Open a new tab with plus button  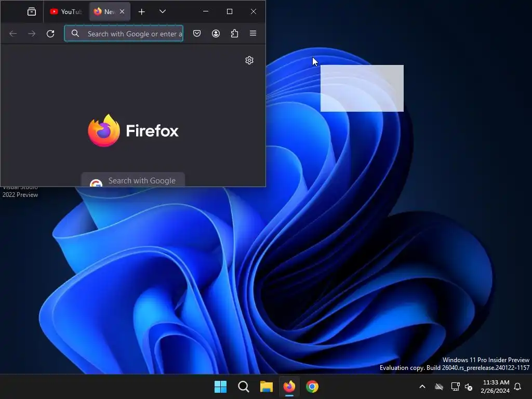click(x=141, y=12)
